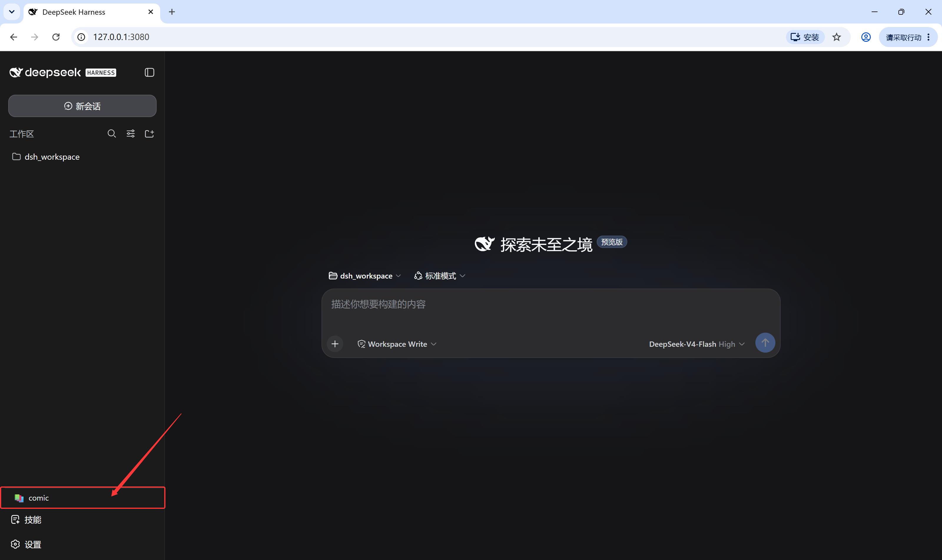Viewport: 942px width, 560px height.
Task: Open the tab search dropdown arrow
Action: coord(12,12)
